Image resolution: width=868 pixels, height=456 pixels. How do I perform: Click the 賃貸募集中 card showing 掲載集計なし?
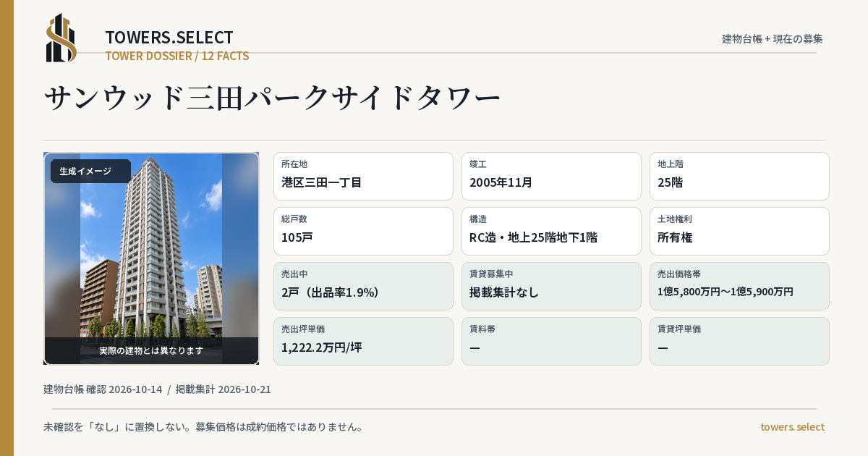coord(551,286)
